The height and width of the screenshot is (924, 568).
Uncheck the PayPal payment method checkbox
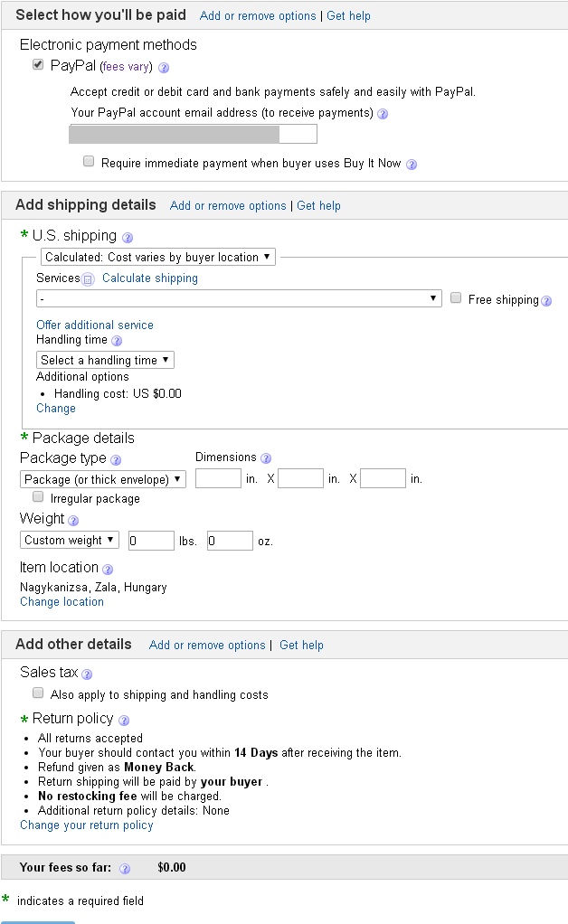(x=38, y=65)
